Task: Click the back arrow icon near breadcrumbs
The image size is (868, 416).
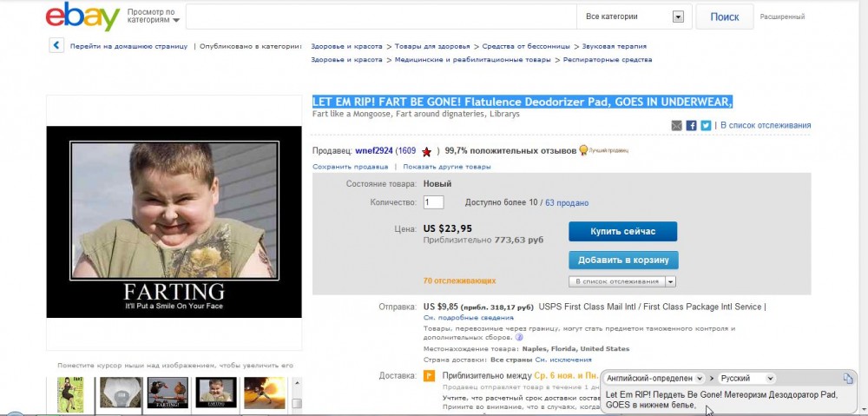Action: coord(56,46)
